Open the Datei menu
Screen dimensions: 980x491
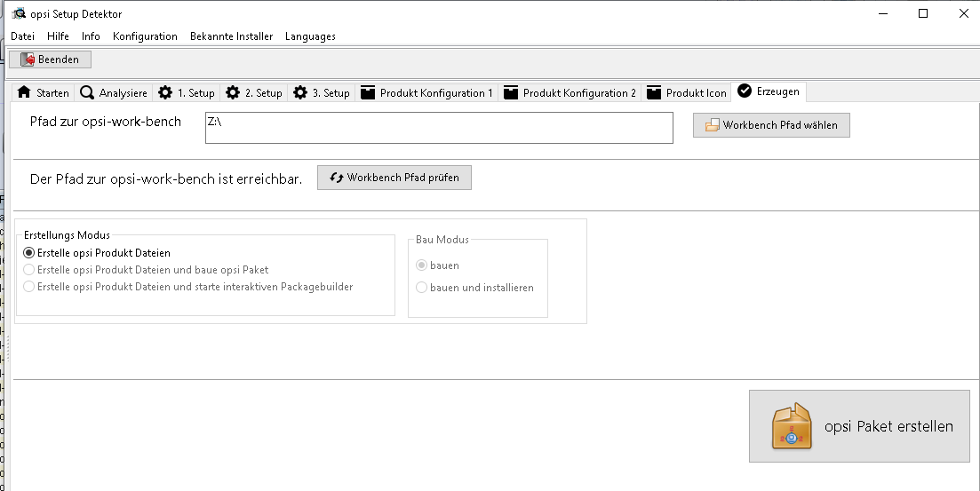[22, 36]
